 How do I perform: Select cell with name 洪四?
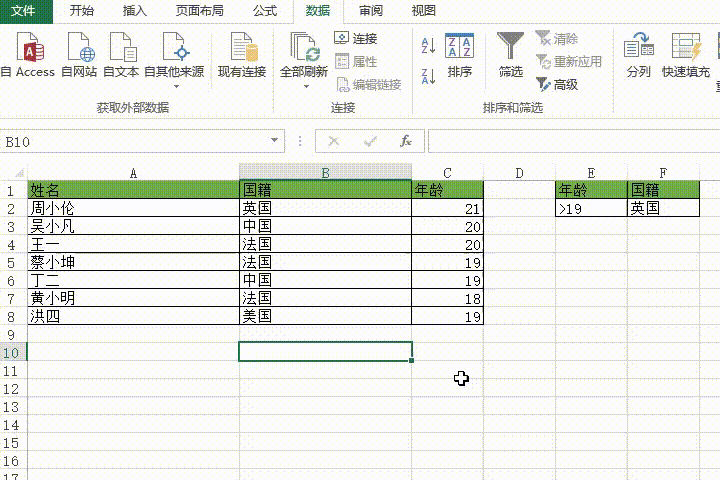(x=133, y=316)
